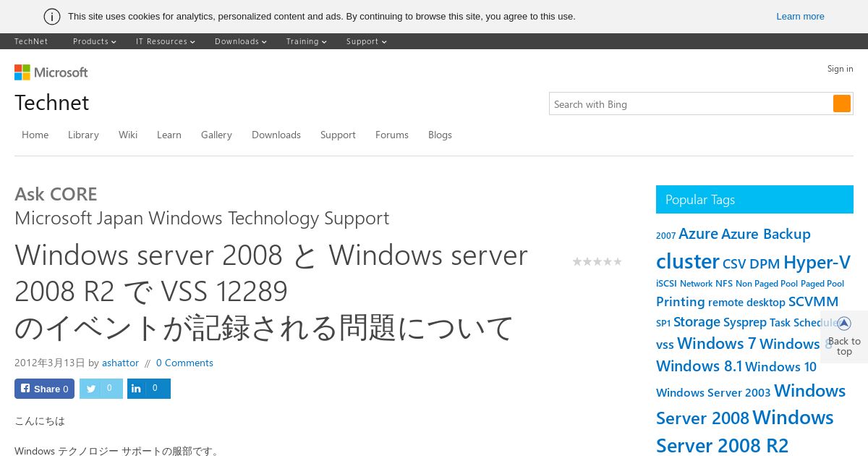The width and height of the screenshot is (868, 456).
Task: Visit the Forums section
Action: point(392,135)
